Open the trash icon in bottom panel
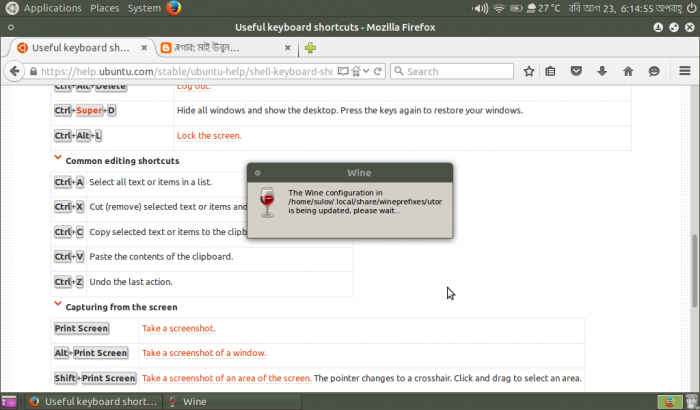The image size is (700, 410). (692, 402)
